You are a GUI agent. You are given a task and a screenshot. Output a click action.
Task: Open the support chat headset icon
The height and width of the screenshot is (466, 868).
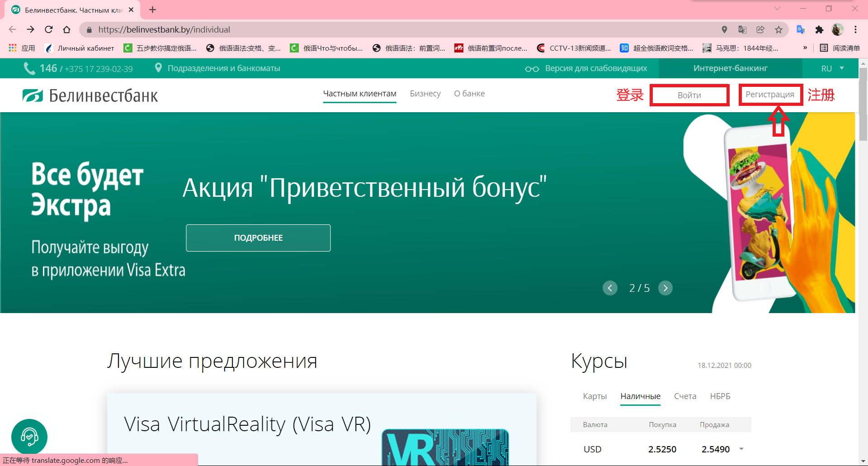point(29,437)
